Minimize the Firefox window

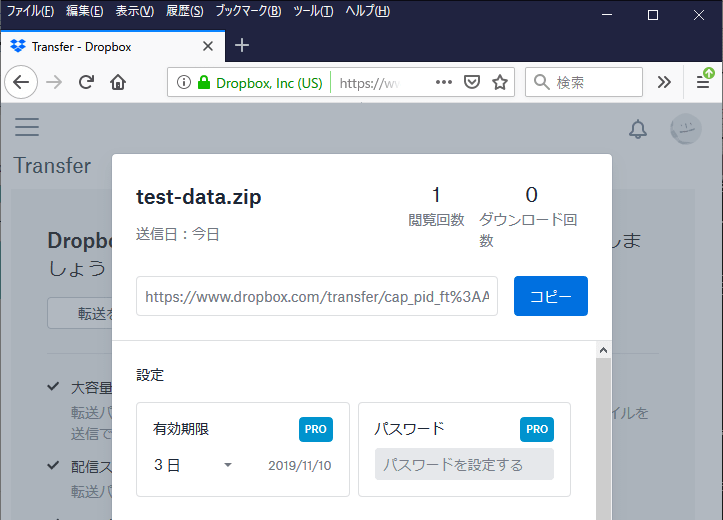click(x=607, y=15)
